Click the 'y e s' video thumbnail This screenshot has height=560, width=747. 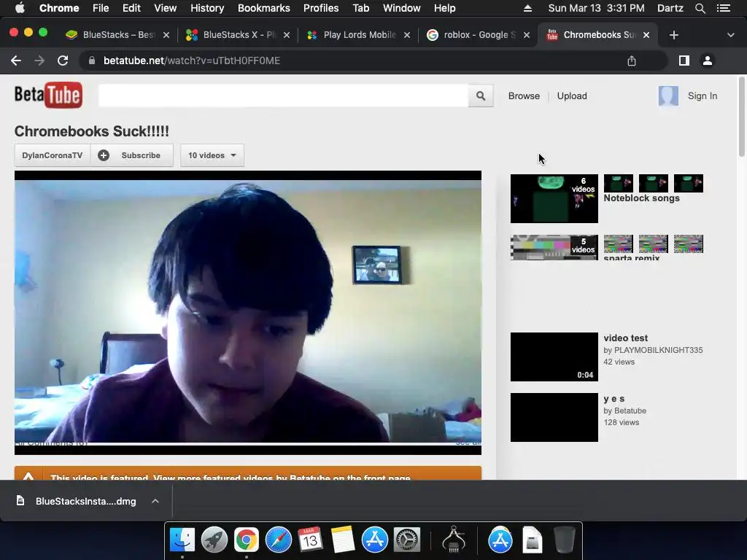click(554, 417)
